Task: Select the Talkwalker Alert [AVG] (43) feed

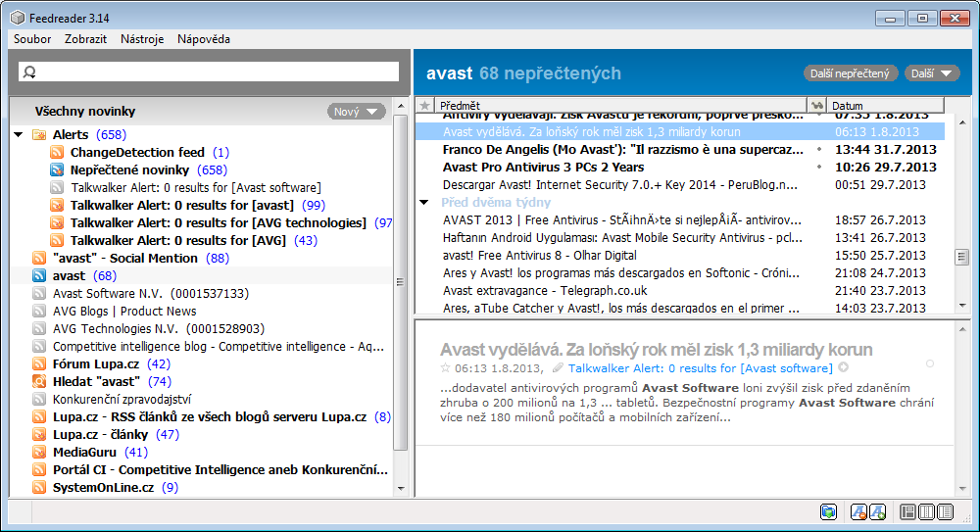Action: coord(178,240)
